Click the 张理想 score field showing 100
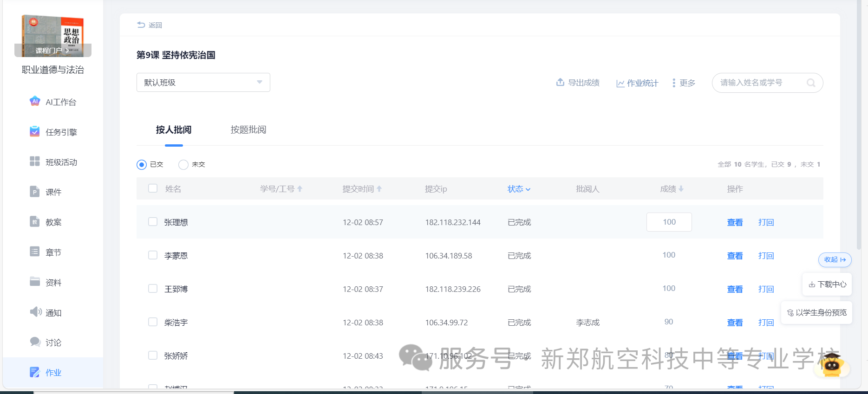 coord(669,222)
